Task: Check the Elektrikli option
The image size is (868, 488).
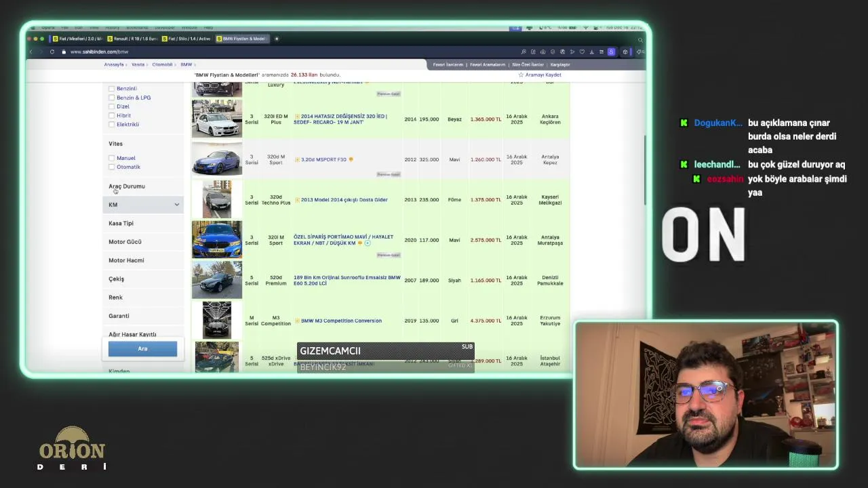Action: (112, 124)
